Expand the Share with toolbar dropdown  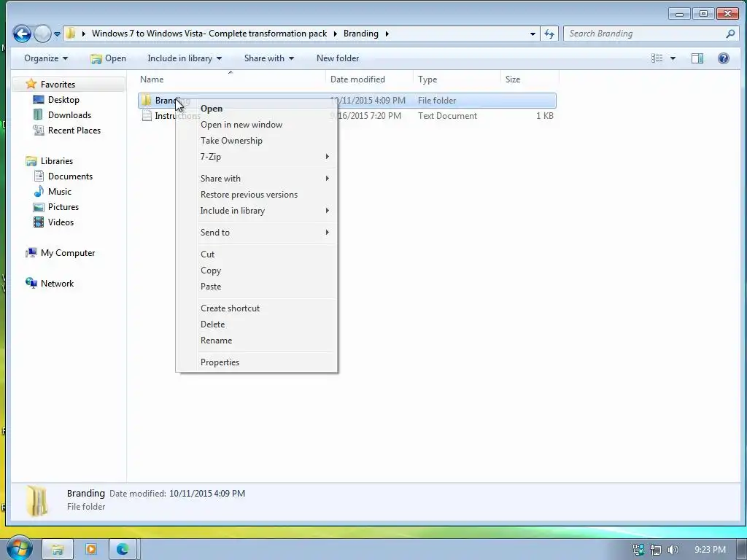pos(268,58)
